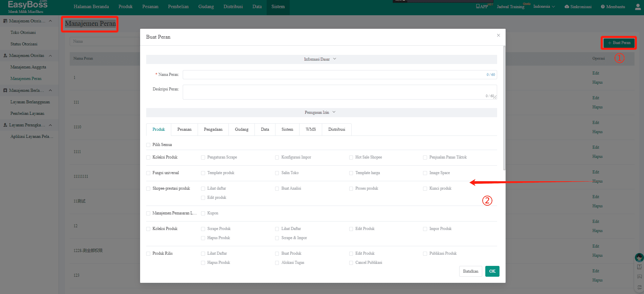This screenshot has height=294, width=644.
Task: Open the customer service avatar widget
Action: [639, 258]
